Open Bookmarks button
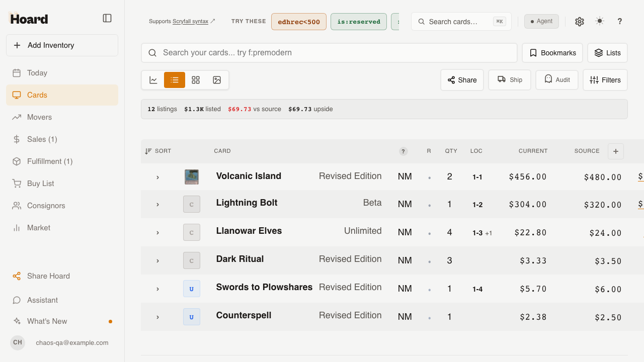The image size is (644, 362). point(552,53)
